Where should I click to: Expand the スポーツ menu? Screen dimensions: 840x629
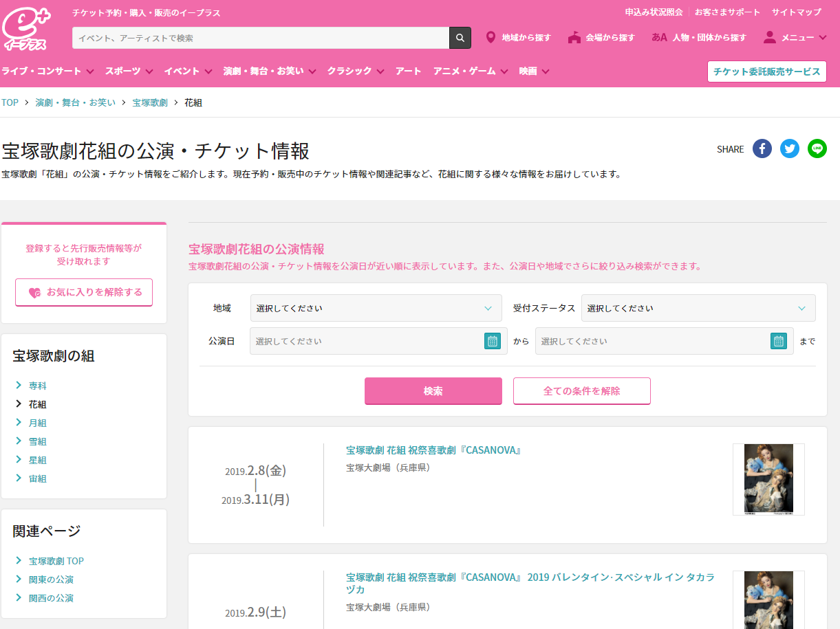point(130,71)
